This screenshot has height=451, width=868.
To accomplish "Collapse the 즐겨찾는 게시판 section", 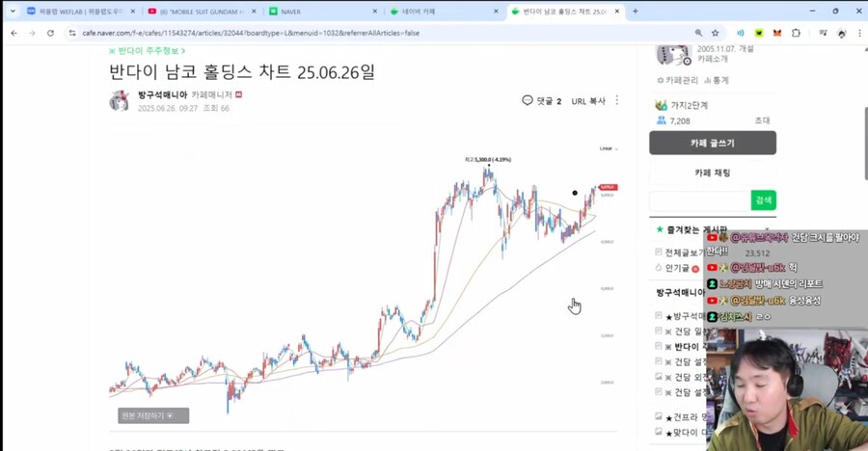I will tap(767, 229).
